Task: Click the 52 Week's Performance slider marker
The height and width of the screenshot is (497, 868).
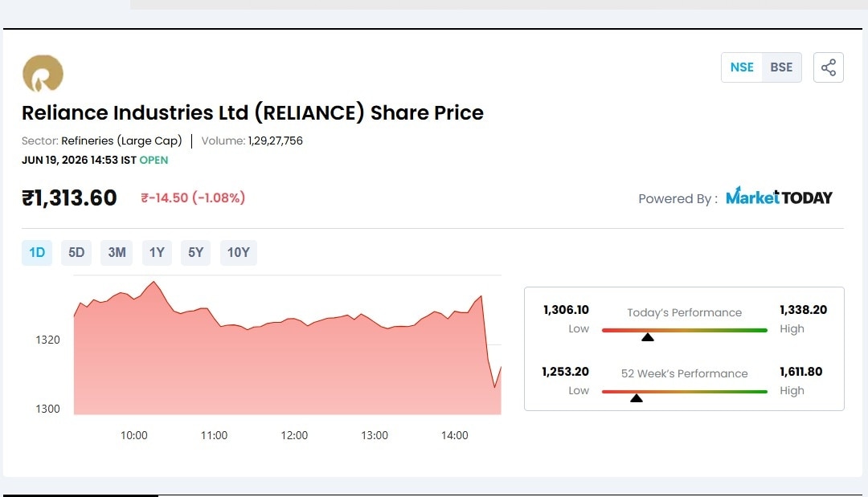Action: pyautogui.click(x=637, y=398)
